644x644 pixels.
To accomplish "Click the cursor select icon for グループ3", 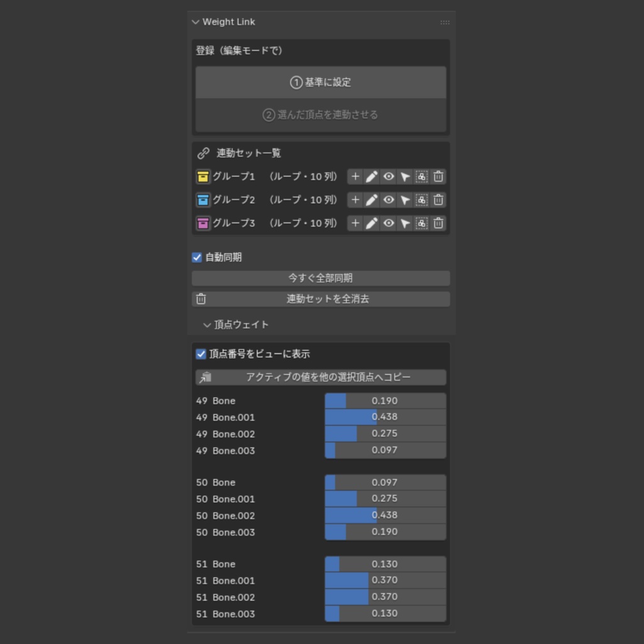I will coord(405,223).
